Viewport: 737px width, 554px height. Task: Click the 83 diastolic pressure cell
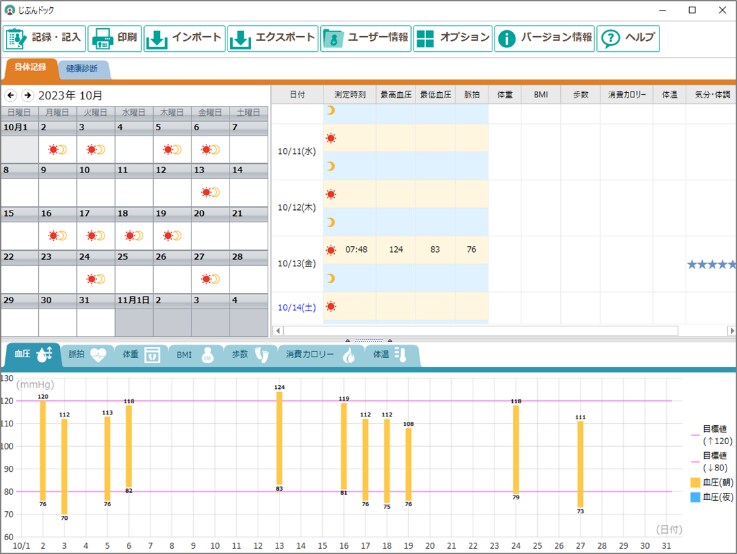(435, 250)
